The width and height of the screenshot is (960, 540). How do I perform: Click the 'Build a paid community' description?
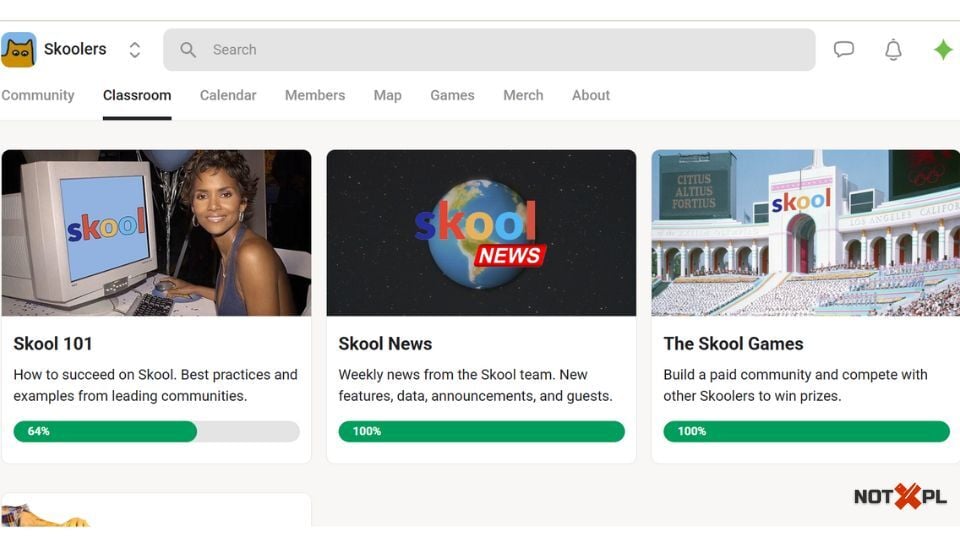point(795,385)
